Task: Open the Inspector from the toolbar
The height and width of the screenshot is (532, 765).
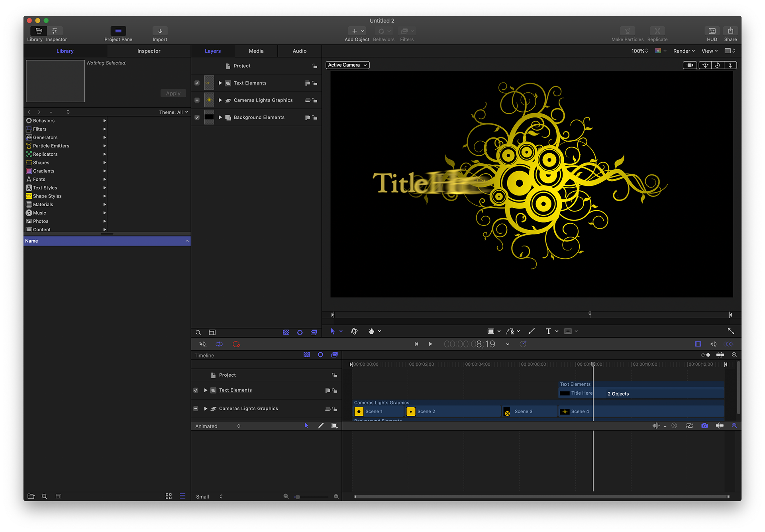Action: tap(55, 31)
